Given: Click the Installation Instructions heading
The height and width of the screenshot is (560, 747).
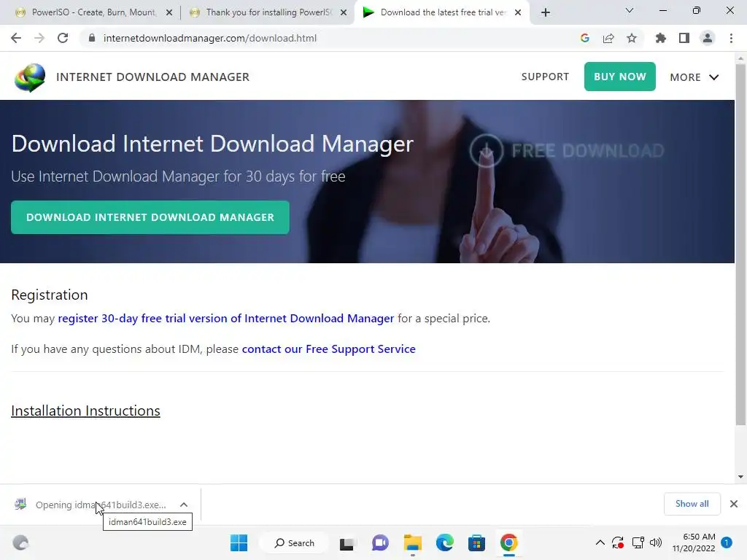Looking at the screenshot, I should tap(85, 411).
